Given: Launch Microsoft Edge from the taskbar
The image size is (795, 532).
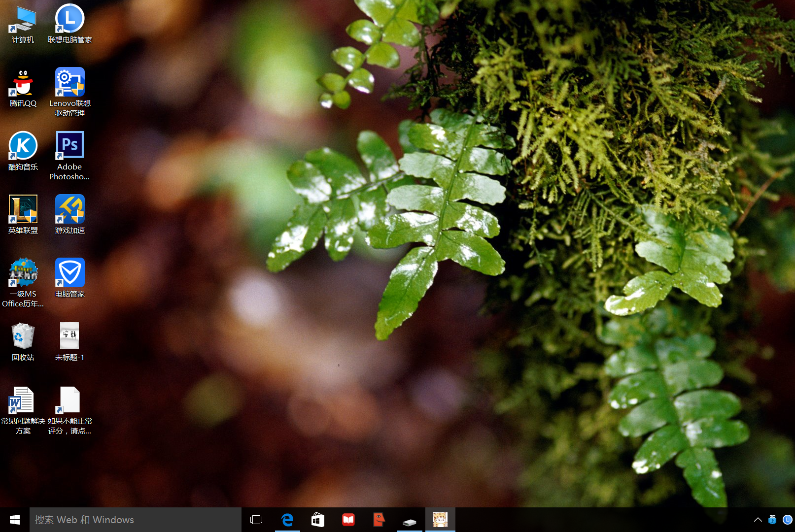Looking at the screenshot, I should tap(287, 520).
